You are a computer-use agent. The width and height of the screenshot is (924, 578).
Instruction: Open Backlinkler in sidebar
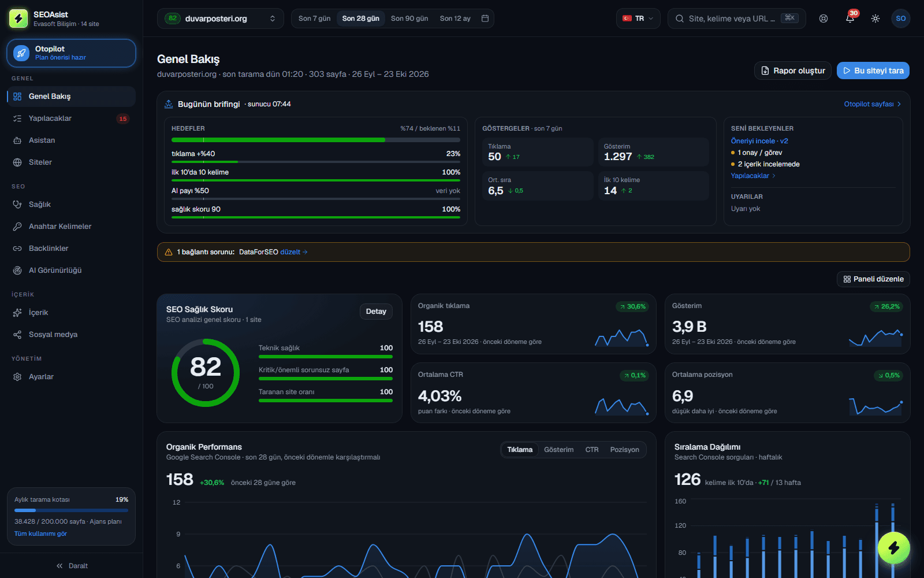(x=72, y=249)
